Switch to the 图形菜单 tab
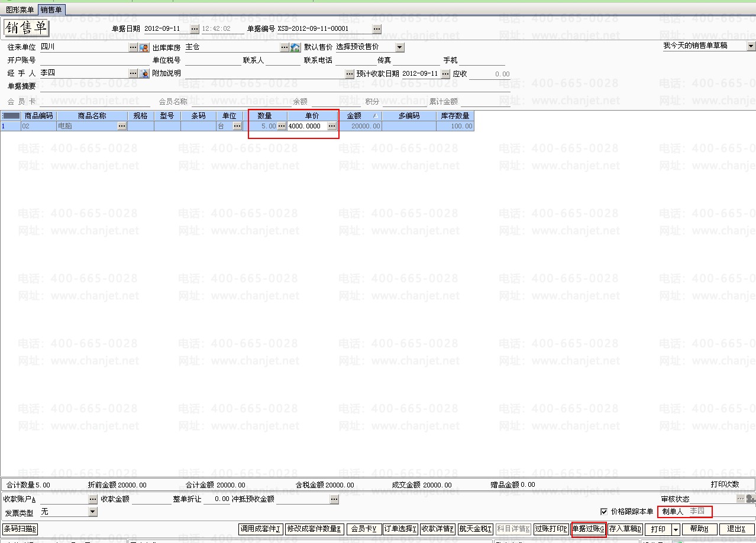This screenshot has width=756, height=543. 20,9
